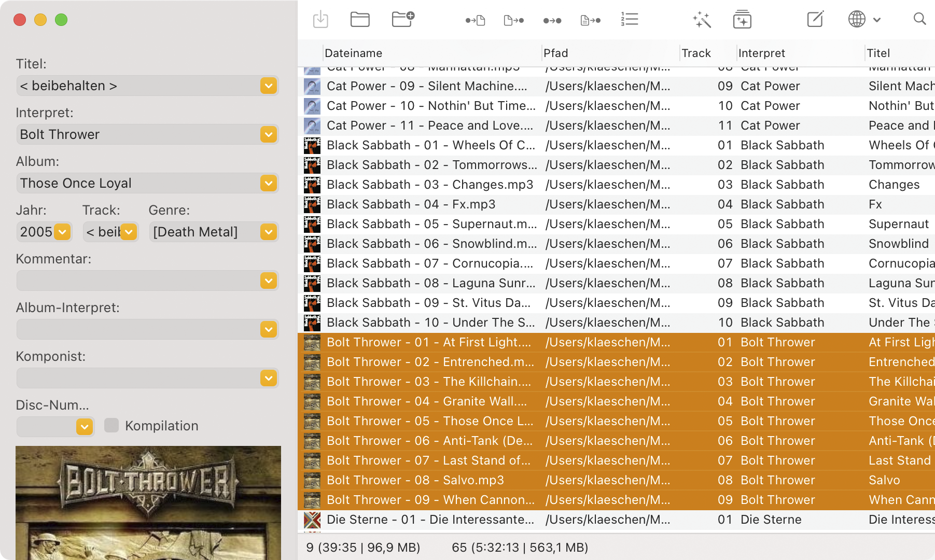Sort by the Track column header
The width and height of the screenshot is (935, 560).
tap(696, 53)
